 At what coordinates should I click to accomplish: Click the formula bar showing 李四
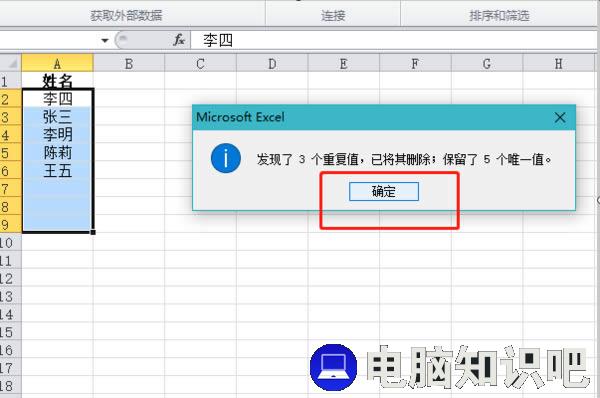(x=394, y=40)
